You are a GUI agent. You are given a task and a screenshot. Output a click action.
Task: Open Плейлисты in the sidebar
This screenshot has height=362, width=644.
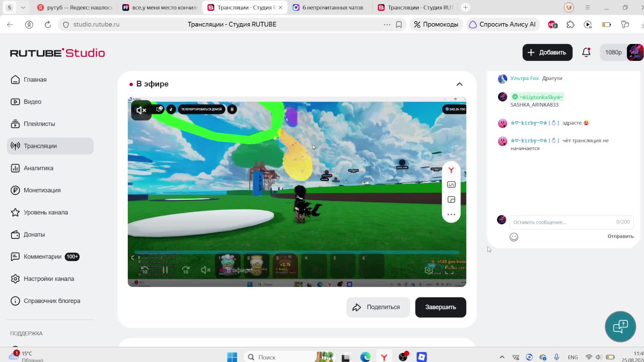33,124
